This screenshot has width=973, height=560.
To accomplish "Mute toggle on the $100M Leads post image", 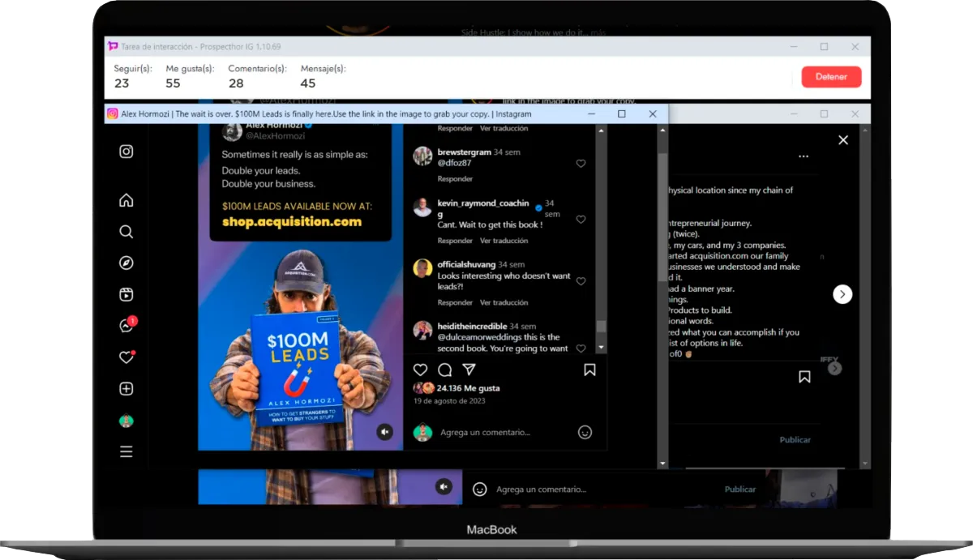I will tap(384, 432).
